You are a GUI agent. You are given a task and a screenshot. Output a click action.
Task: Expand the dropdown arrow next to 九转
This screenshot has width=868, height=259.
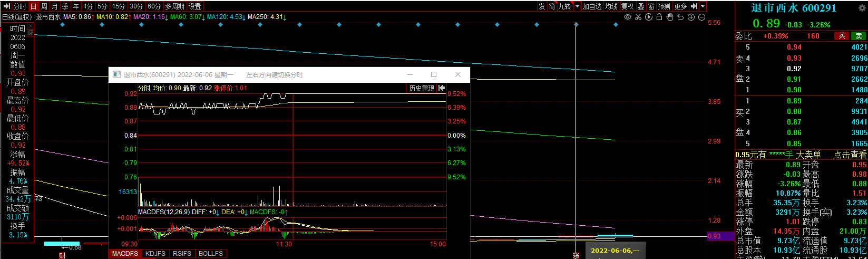coord(577,6)
